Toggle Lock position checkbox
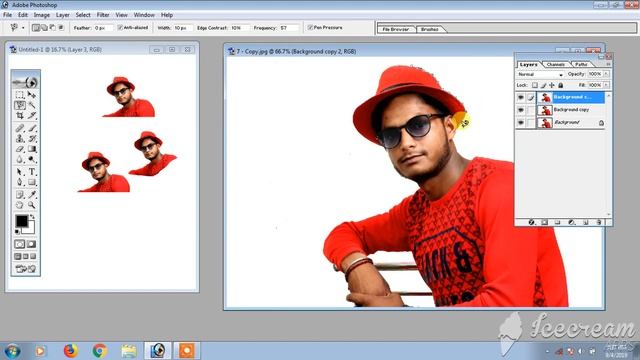Image resolution: width=640 pixels, height=360 pixels. pos(552,85)
